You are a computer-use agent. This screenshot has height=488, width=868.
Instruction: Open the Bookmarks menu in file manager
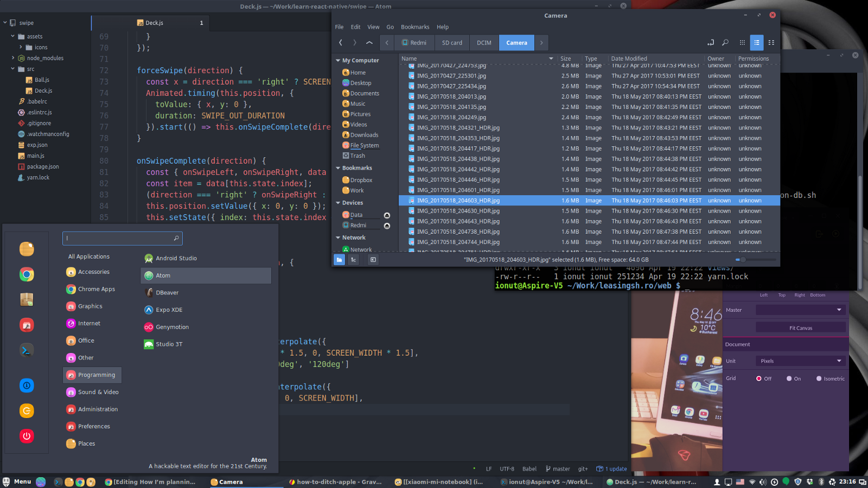414,27
